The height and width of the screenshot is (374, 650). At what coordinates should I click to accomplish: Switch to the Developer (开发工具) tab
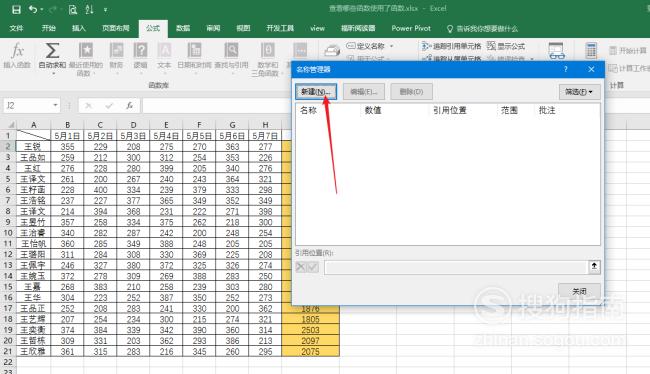point(280,28)
